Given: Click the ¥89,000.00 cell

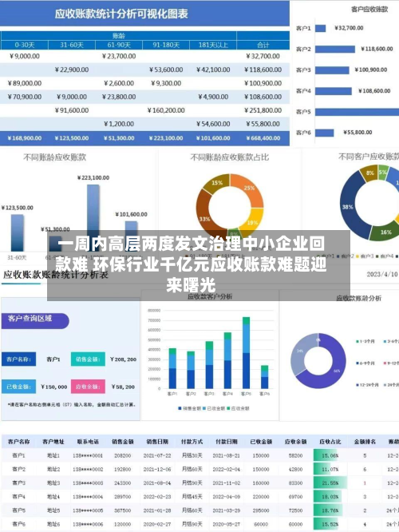Looking at the screenshot, I should (x=25, y=83).
